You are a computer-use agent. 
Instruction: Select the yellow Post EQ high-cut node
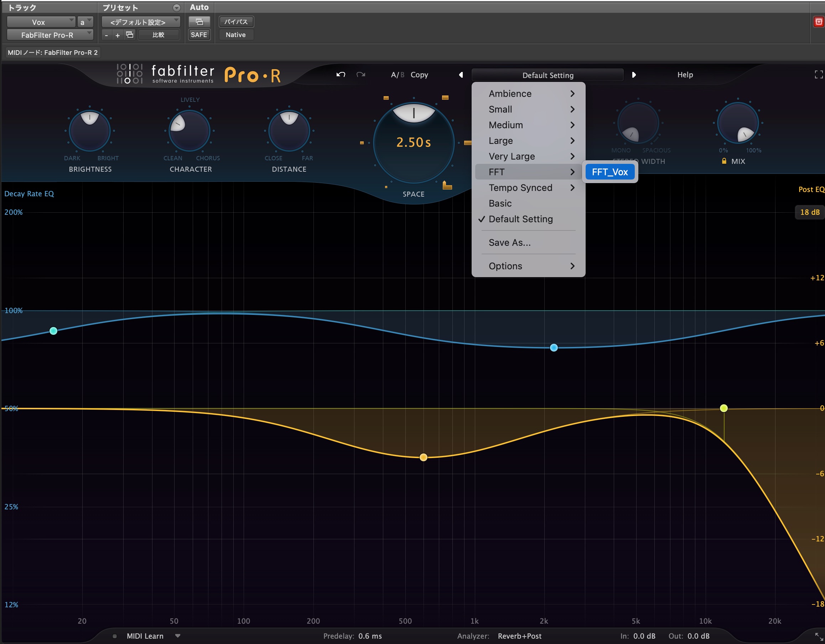click(724, 408)
